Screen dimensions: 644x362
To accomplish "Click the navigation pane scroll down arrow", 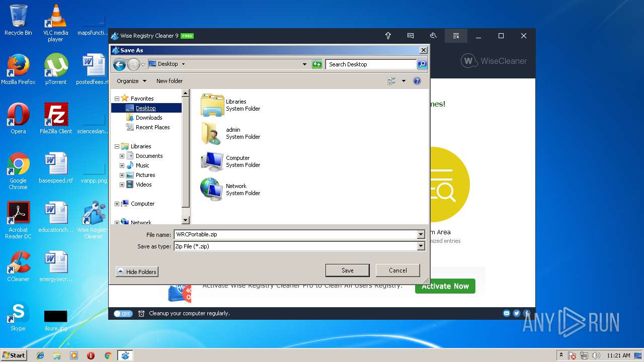I will (185, 220).
